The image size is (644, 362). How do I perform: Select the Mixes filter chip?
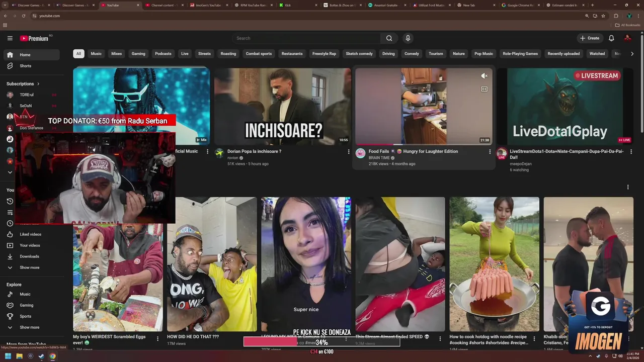tap(116, 54)
